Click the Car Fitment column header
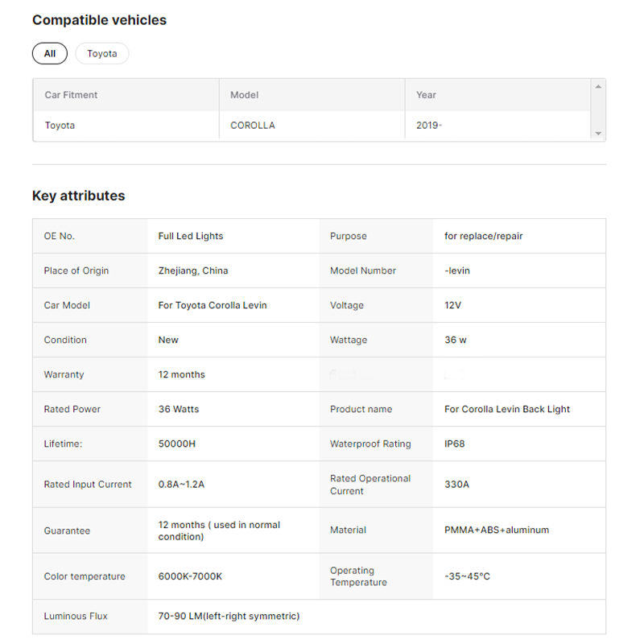Image resolution: width=644 pixels, height=644 pixels. click(71, 95)
